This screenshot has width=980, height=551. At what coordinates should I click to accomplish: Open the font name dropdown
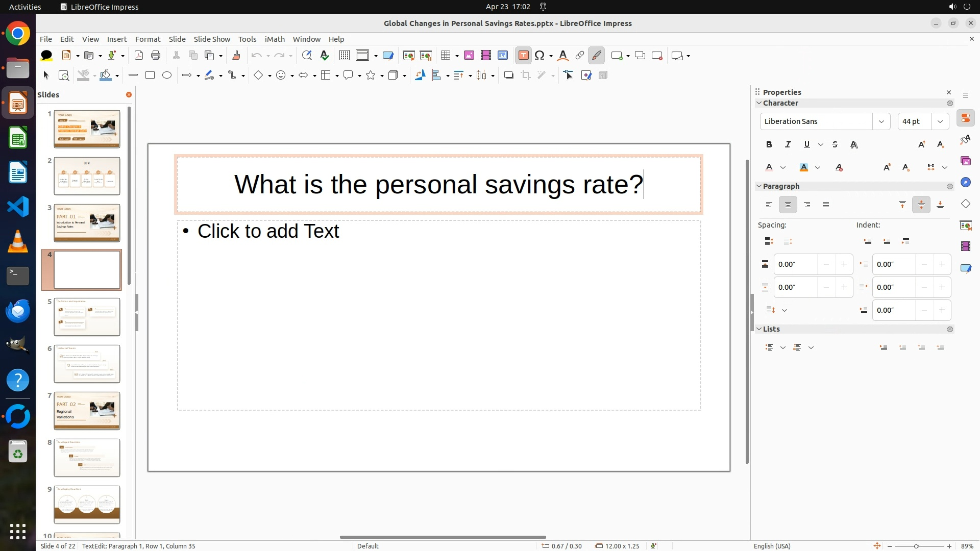coord(881,121)
